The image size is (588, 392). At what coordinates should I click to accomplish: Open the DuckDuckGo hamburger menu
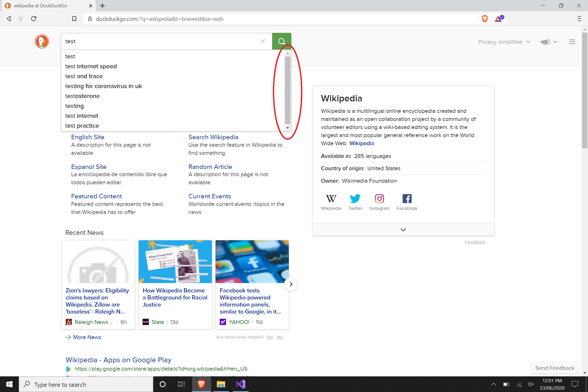coord(572,42)
